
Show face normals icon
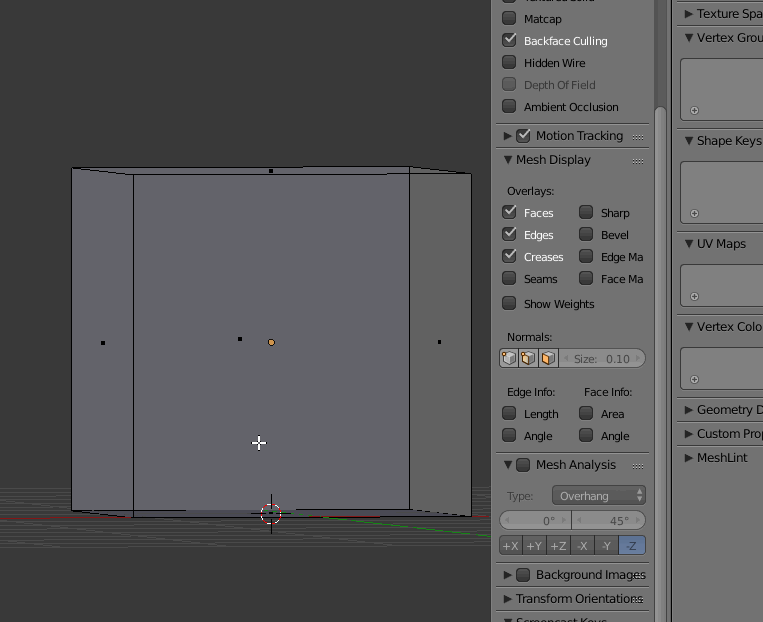(548, 358)
